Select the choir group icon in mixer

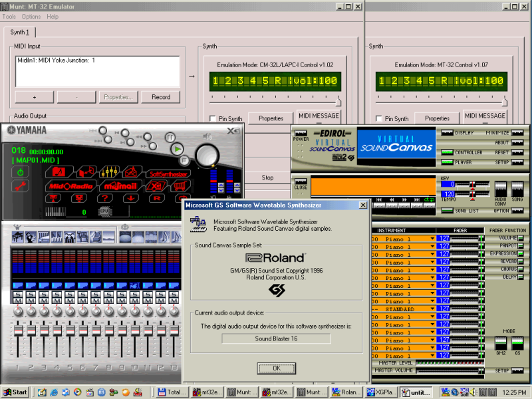coord(70,237)
